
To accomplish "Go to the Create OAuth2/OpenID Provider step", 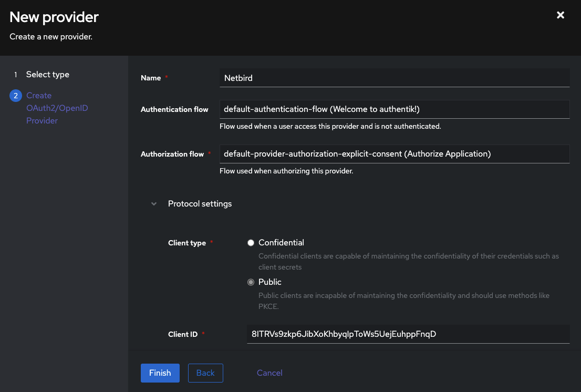I will pyautogui.click(x=57, y=108).
